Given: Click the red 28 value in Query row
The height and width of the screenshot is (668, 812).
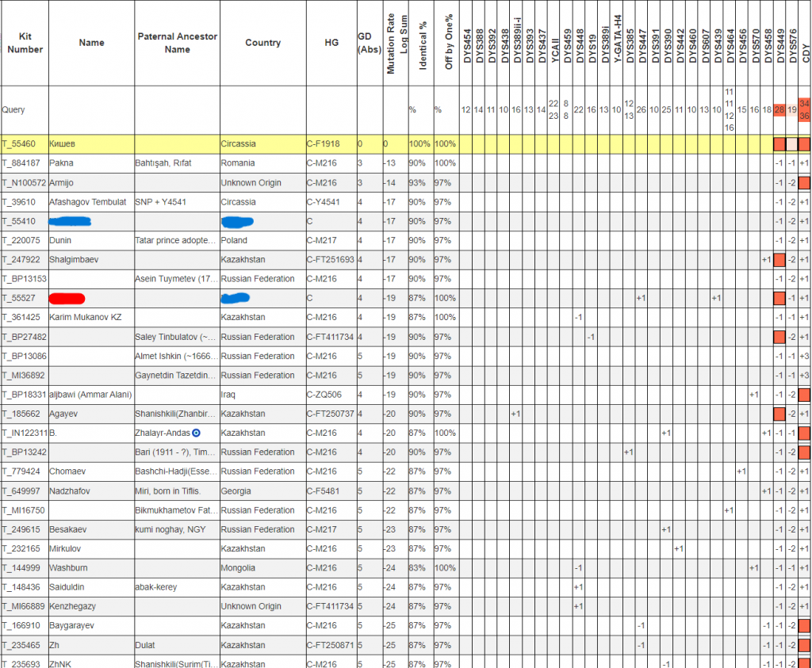Looking at the screenshot, I should tap(779, 110).
